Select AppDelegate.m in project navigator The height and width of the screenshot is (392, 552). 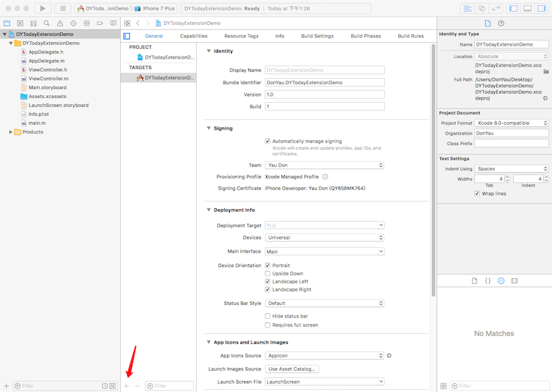click(46, 61)
